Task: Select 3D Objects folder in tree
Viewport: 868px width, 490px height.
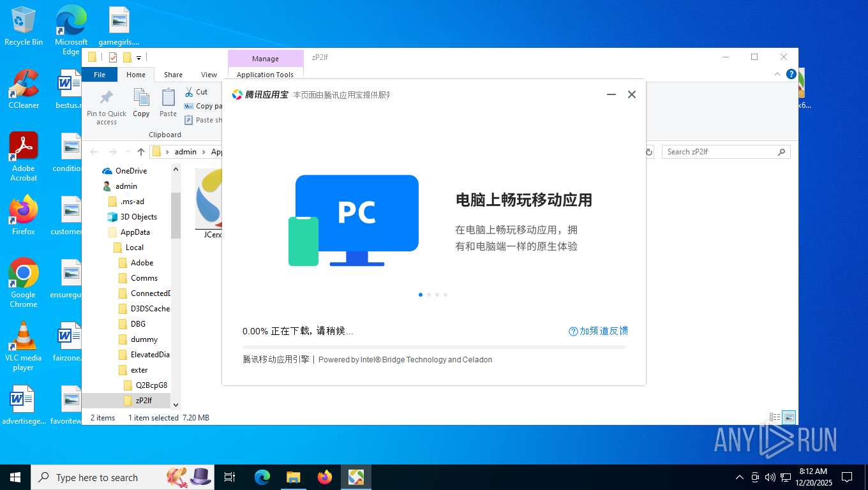Action: [138, 217]
